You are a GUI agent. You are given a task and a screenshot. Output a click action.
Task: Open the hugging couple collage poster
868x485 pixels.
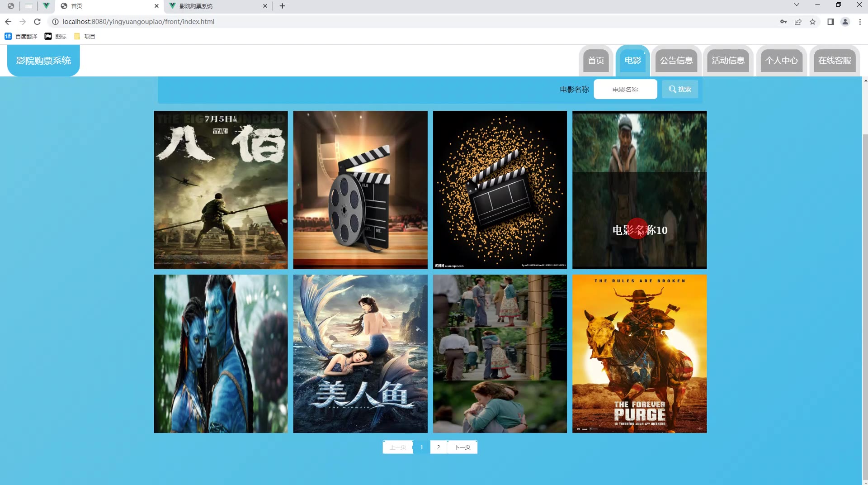[500, 354]
